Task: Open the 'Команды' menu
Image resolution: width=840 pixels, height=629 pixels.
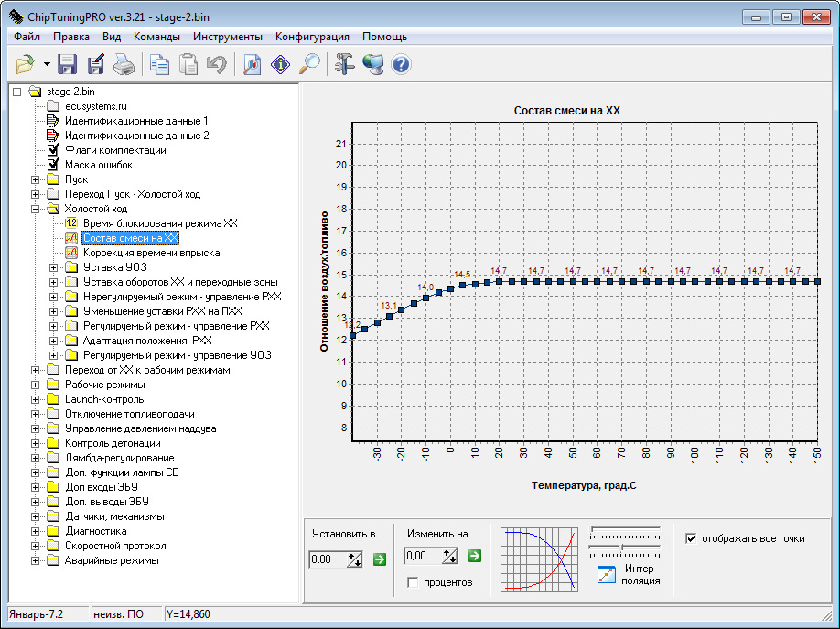Action: tap(156, 37)
